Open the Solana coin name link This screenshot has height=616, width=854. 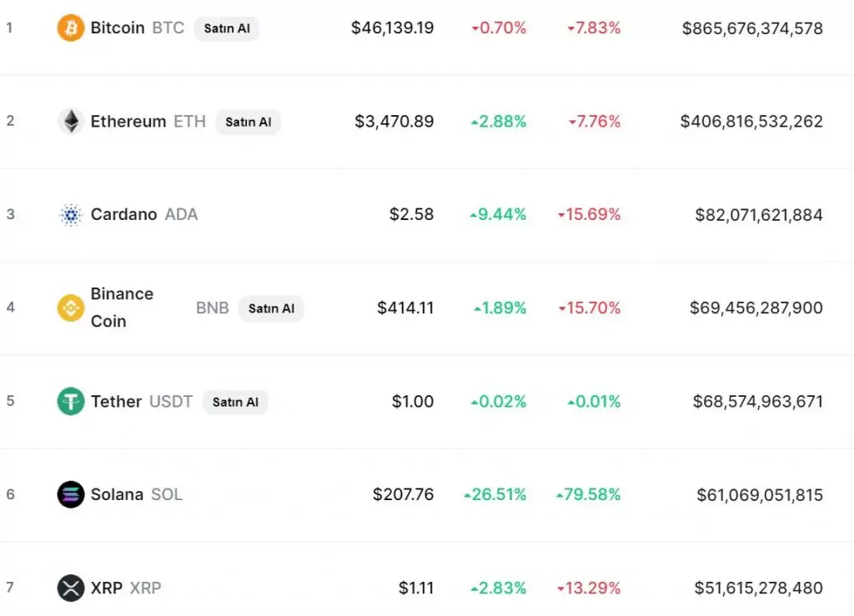click(x=117, y=495)
